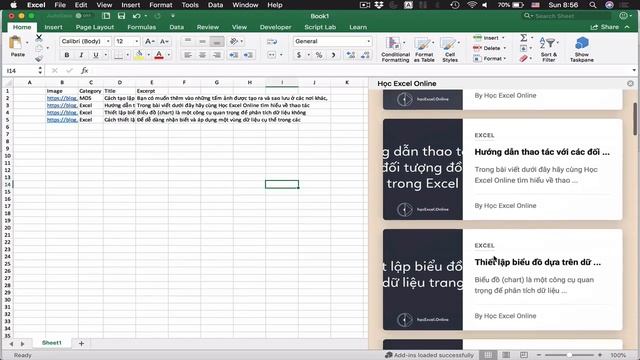Expand the formula bar arrow
The image size is (640, 360).
point(634,70)
